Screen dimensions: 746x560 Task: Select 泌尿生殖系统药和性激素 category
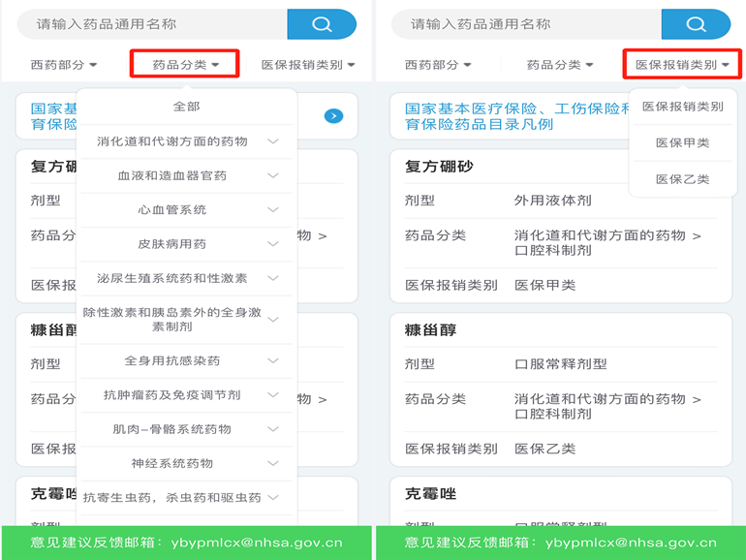[171, 278]
